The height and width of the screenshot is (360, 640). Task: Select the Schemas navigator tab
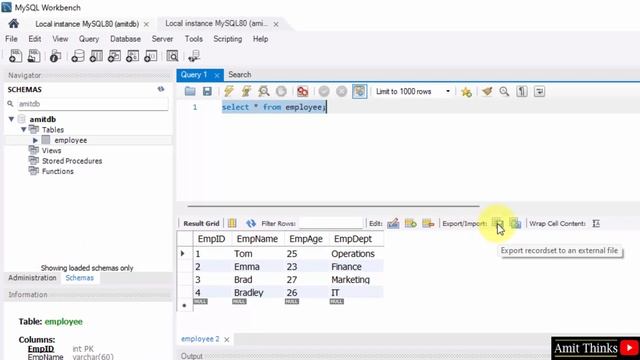[80, 278]
